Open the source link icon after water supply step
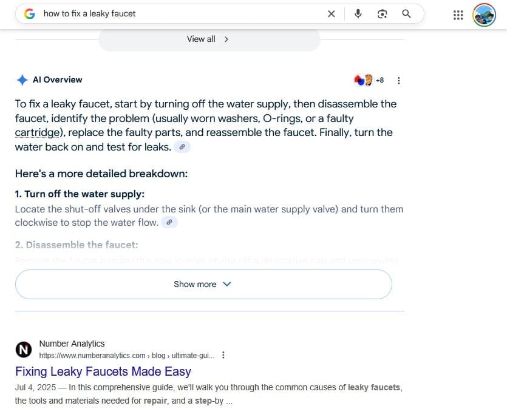Screen dimensions: 507x420 pos(169,222)
